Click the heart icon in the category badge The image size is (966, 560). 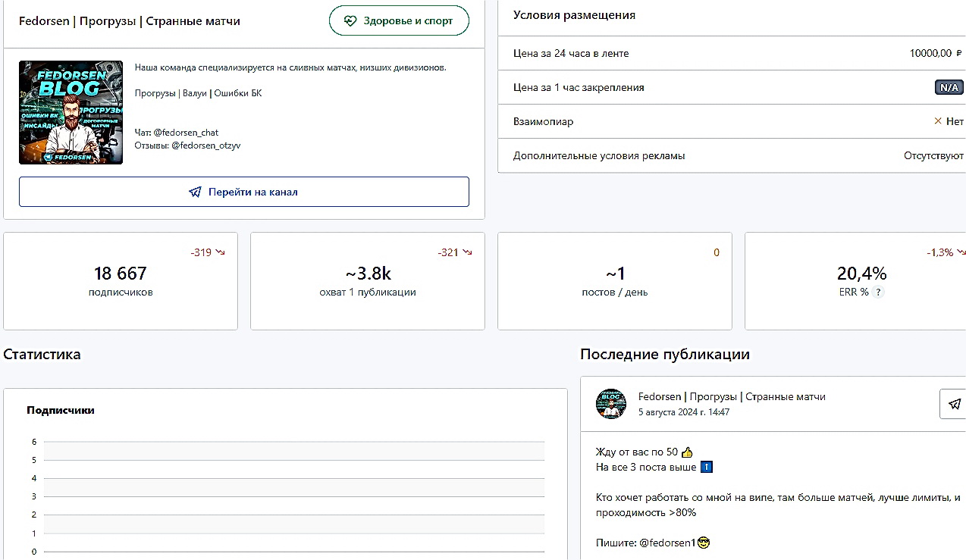tap(350, 21)
